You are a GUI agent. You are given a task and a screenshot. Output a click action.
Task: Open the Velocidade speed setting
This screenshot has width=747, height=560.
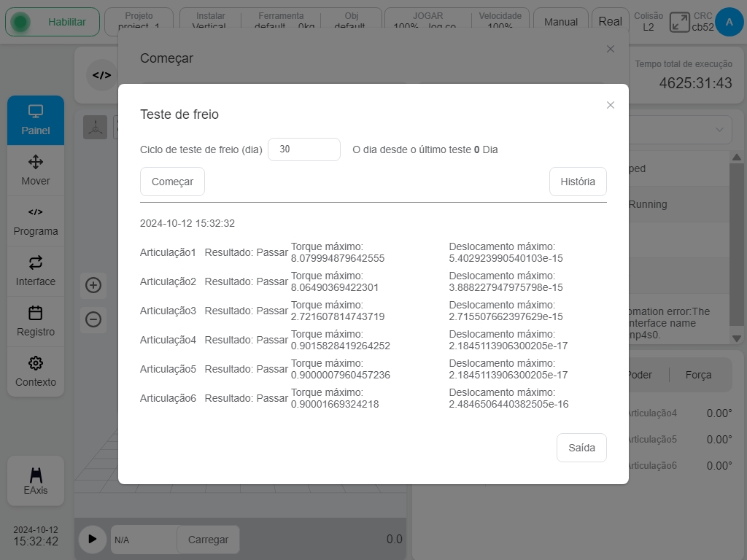coord(500,21)
